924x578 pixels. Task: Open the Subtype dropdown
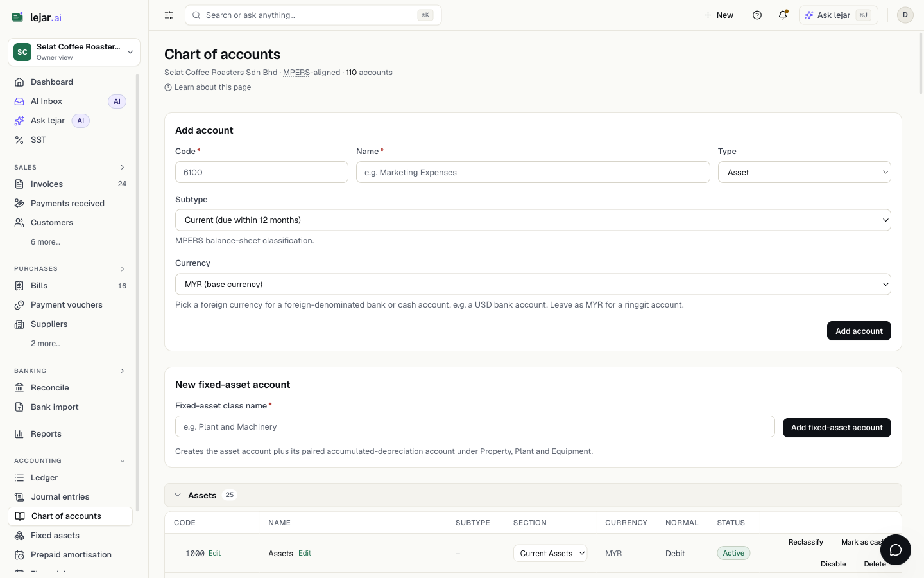pyautogui.click(x=533, y=220)
